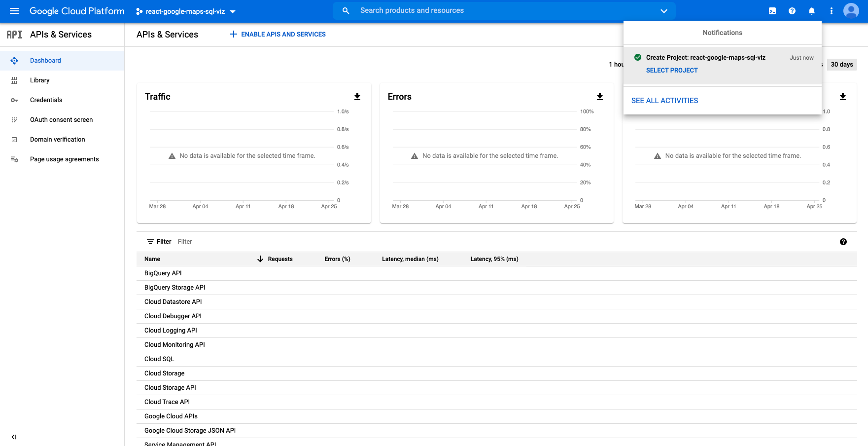Select the 30 days time range
Viewport: 868px width, 446px height.
(x=841, y=65)
